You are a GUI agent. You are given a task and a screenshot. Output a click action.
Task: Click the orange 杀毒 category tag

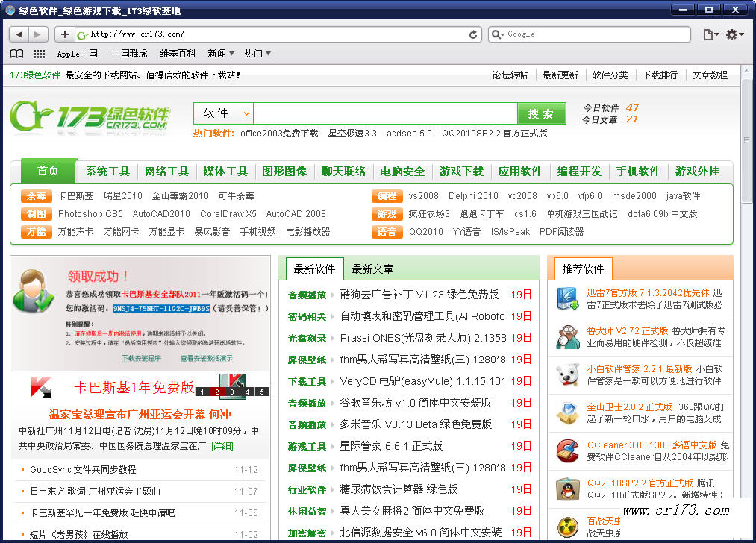(36, 196)
